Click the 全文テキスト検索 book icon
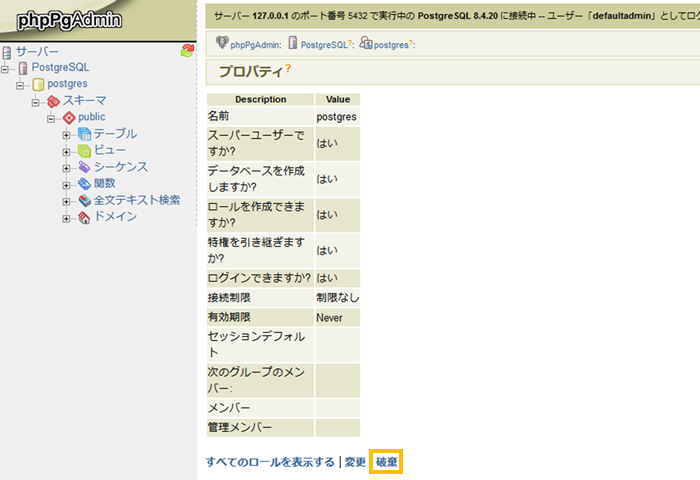This screenshot has height=480, width=700. tap(84, 200)
